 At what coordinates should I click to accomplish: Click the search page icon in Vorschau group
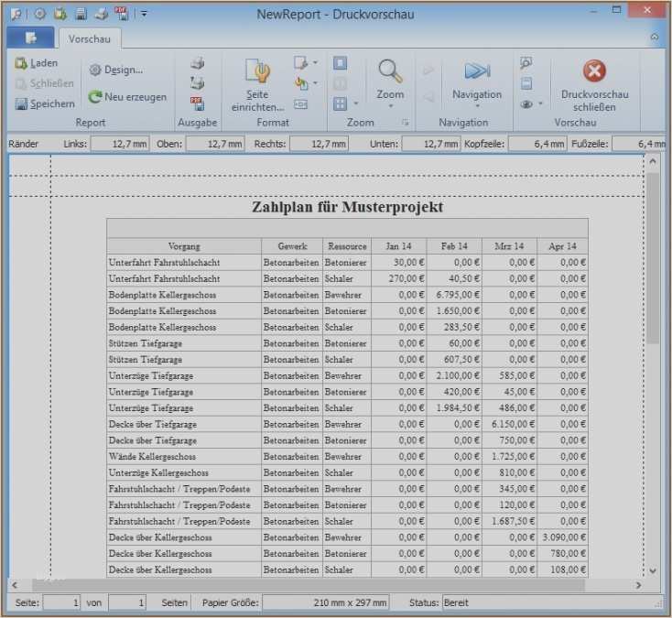click(526, 63)
